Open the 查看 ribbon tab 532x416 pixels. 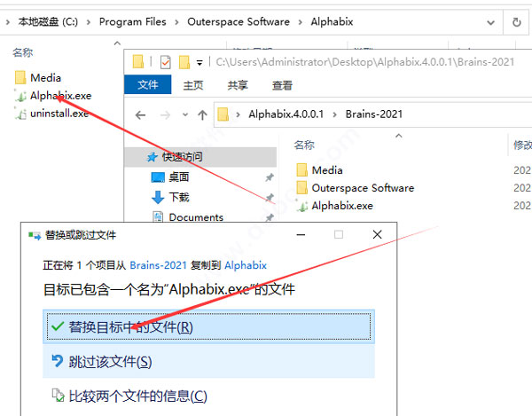[282, 85]
